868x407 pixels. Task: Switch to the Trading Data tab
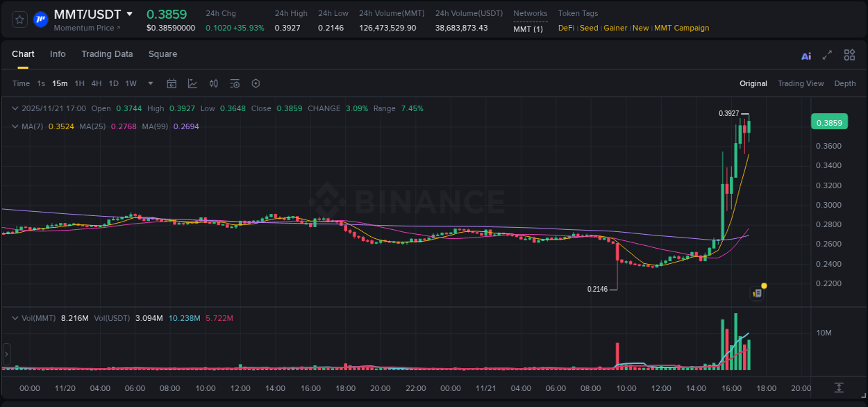107,53
